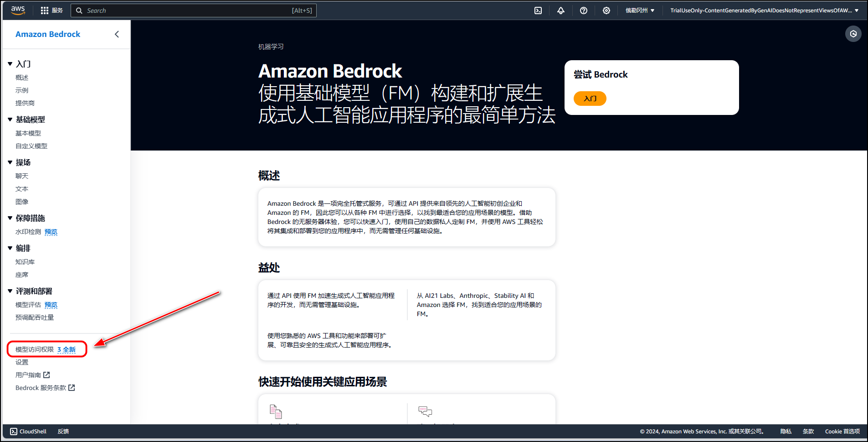The height and width of the screenshot is (442, 868).
Task: Open the 俄勒冈州 region dropdown
Action: (x=640, y=10)
